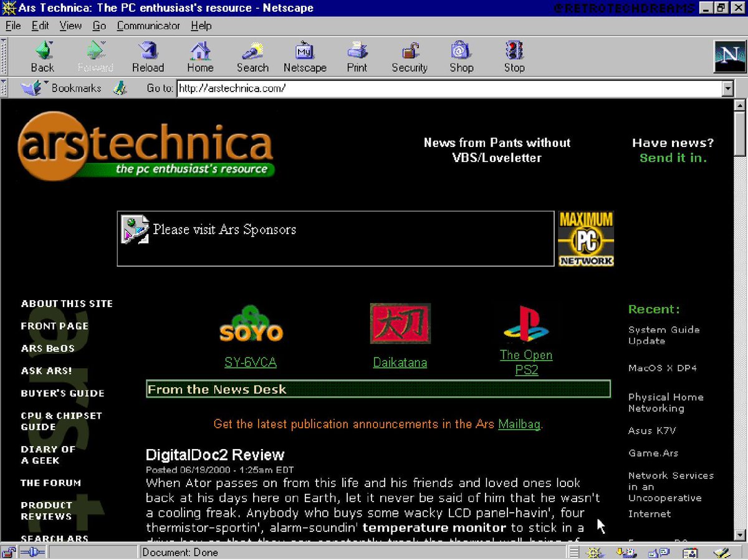Click the Maximum PC Network logo
The height and width of the screenshot is (560, 748).
pyautogui.click(x=586, y=239)
